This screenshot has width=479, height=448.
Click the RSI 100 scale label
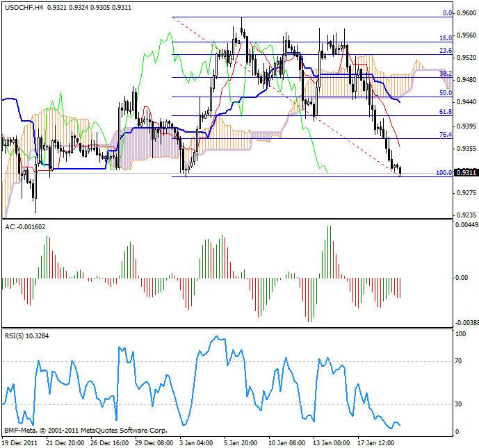point(461,334)
